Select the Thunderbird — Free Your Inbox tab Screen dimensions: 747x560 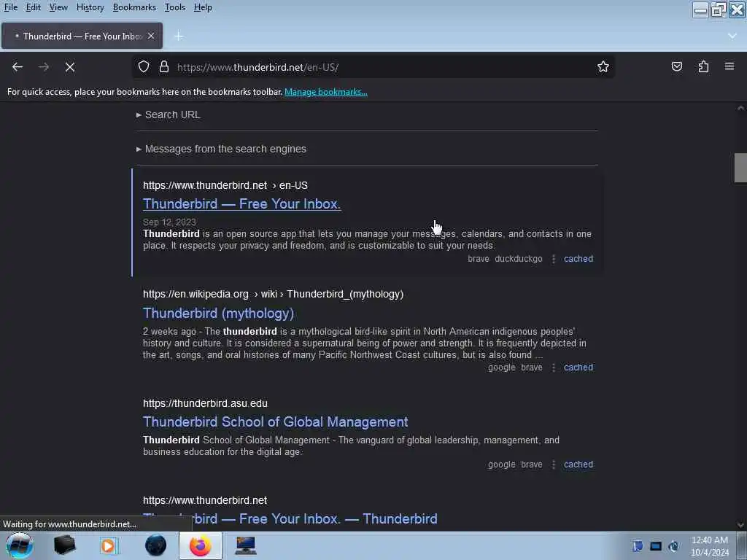[82, 36]
